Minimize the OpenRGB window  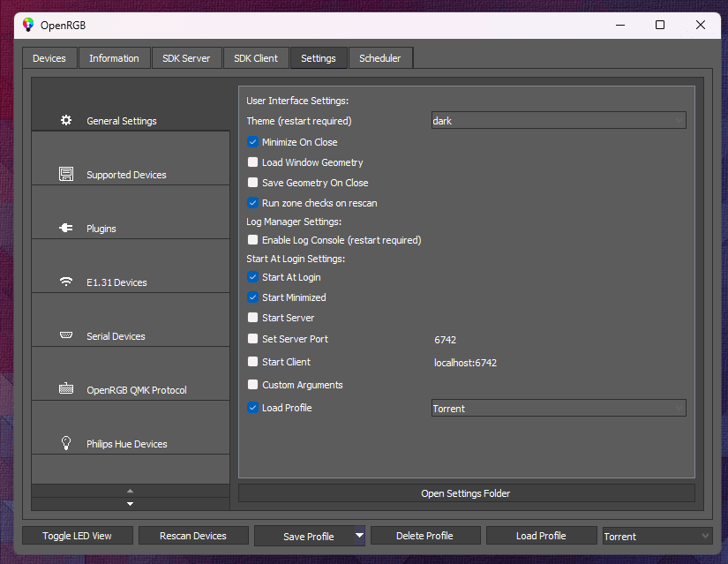click(620, 25)
